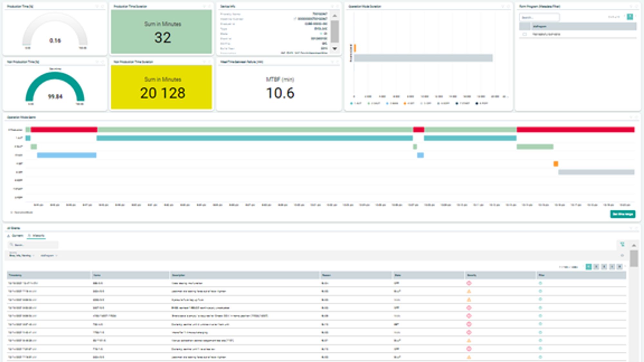Click teal filter icon in first alarm row
Screen dimensions: 644x362
click(540, 283)
